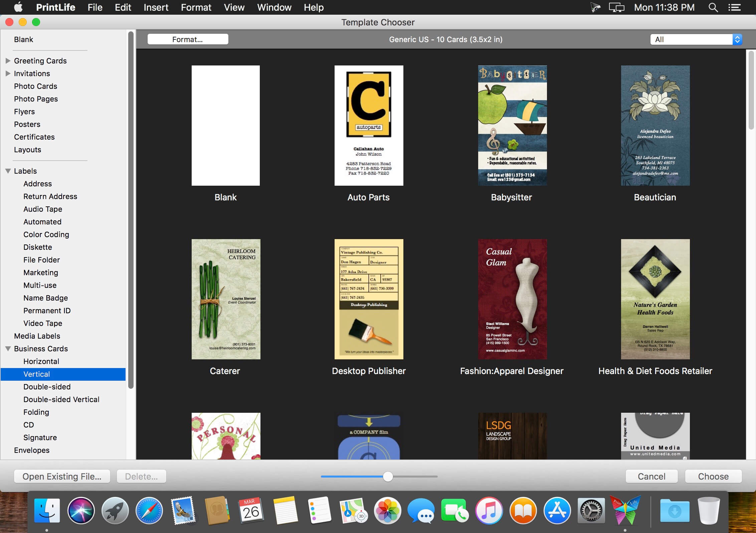Cancel the Template Chooser
756x533 pixels.
click(x=651, y=476)
